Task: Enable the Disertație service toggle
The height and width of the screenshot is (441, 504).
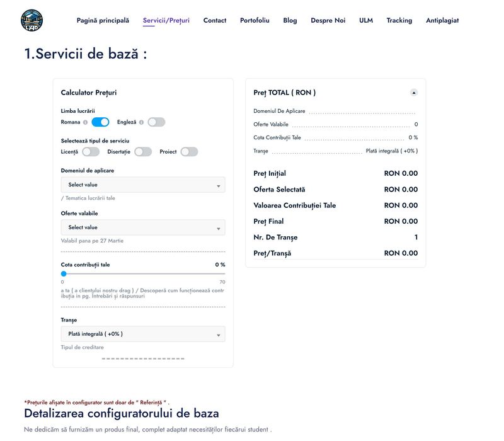Action: point(143,152)
